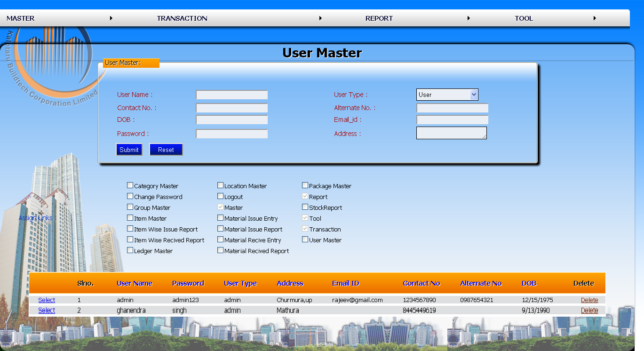Delete the ghanendra user
The height and width of the screenshot is (351, 644).
point(589,310)
